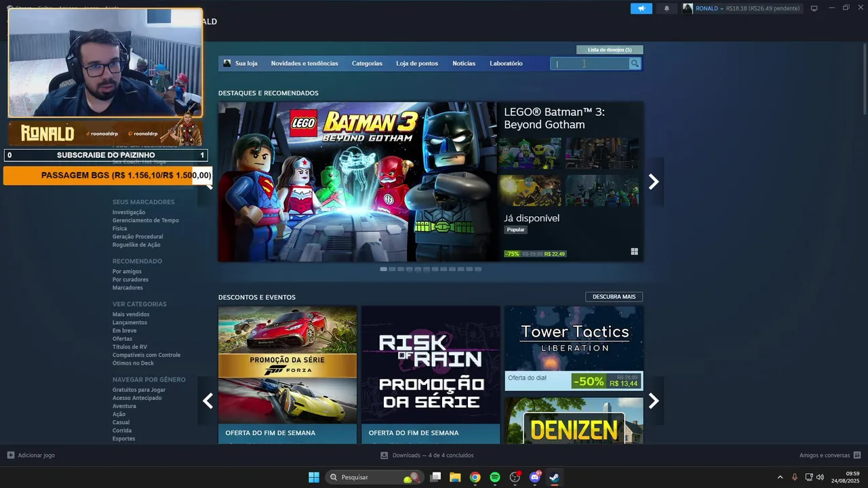
Task: Browse the Ofertas category
Action: click(122, 339)
